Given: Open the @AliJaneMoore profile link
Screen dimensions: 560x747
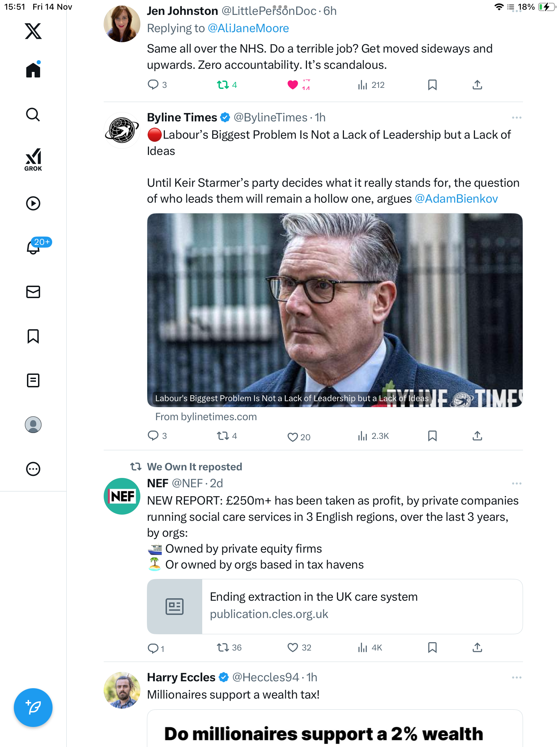Looking at the screenshot, I should pyautogui.click(x=248, y=28).
